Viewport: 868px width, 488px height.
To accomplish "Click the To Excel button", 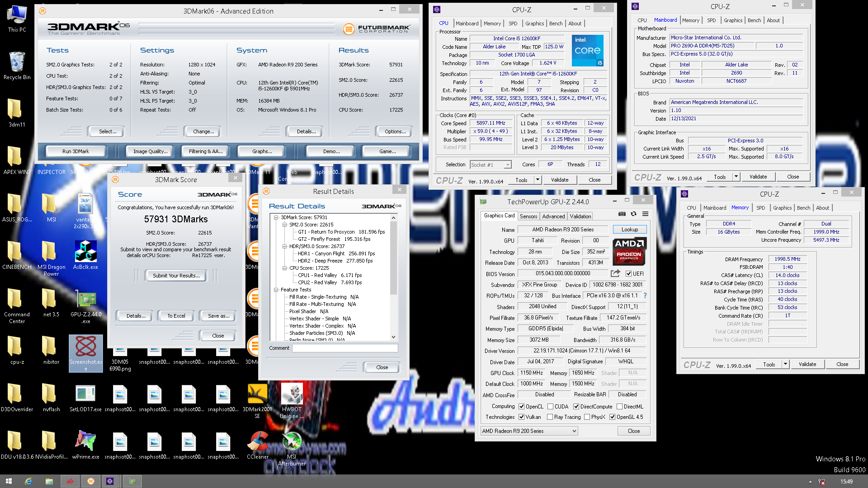I will click(176, 316).
